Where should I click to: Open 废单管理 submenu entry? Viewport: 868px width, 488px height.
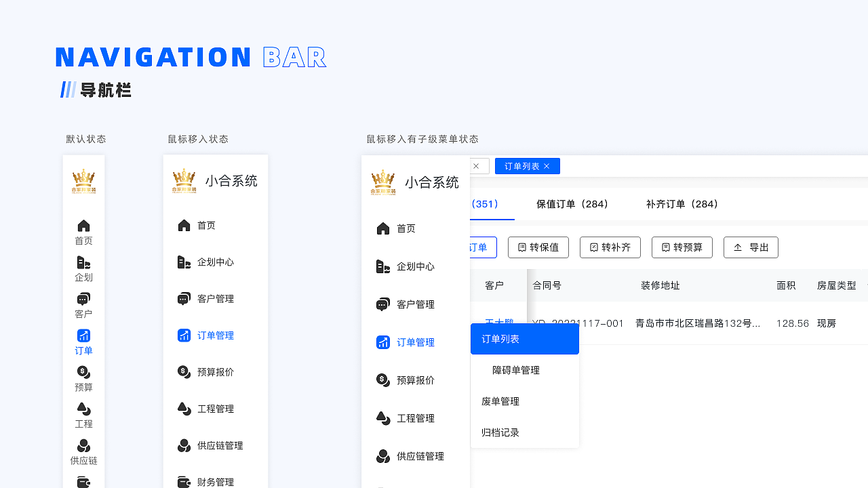500,401
